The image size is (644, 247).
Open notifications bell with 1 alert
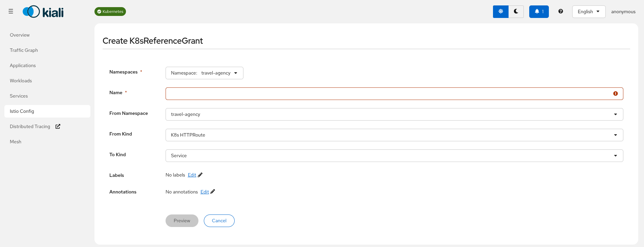click(539, 12)
